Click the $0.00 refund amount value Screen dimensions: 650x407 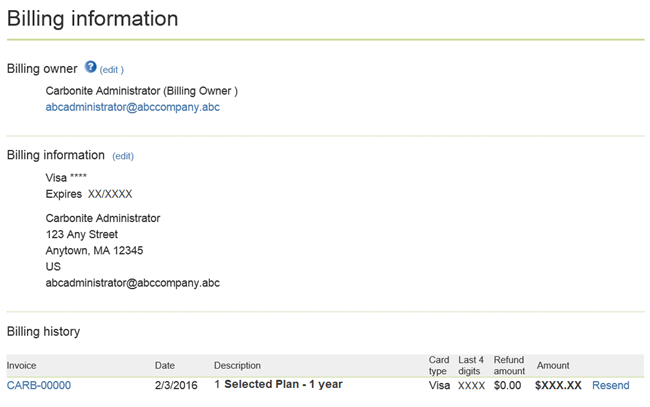point(508,385)
